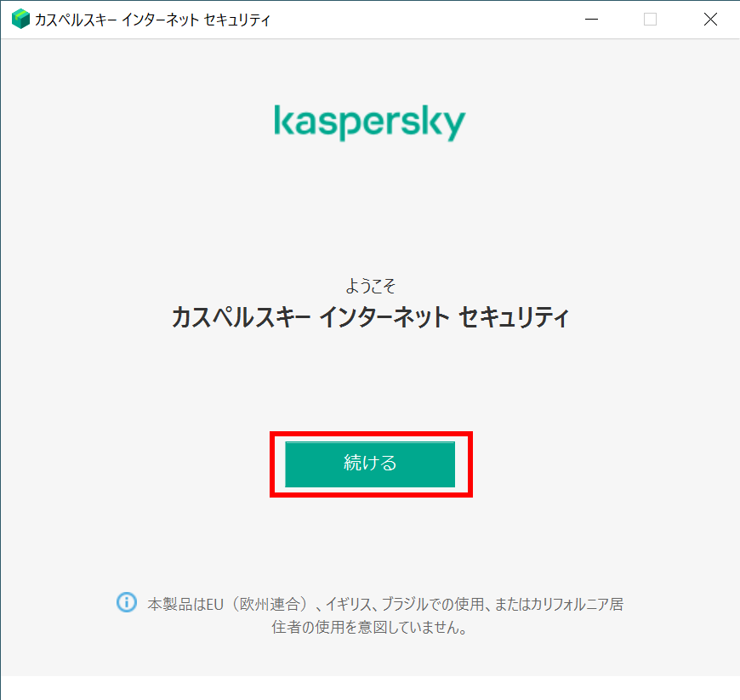
Task: Click the green 続ける button
Action: tap(370, 464)
